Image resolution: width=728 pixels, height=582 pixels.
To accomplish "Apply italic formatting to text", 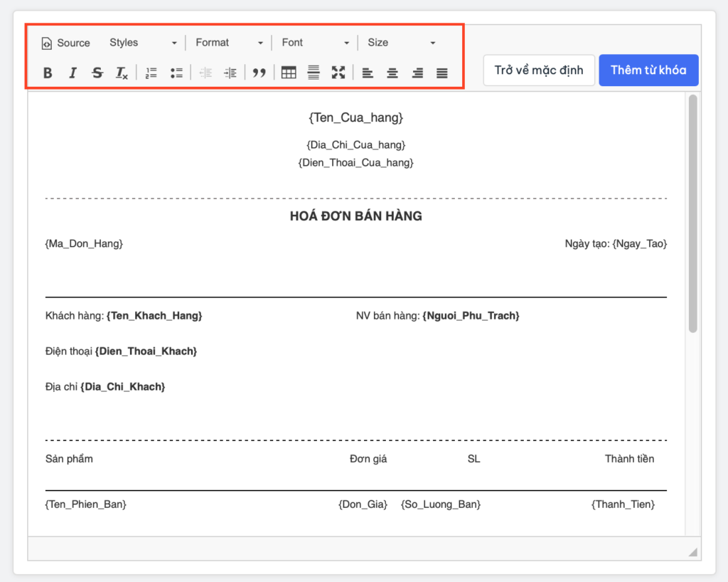I will 73,73.
